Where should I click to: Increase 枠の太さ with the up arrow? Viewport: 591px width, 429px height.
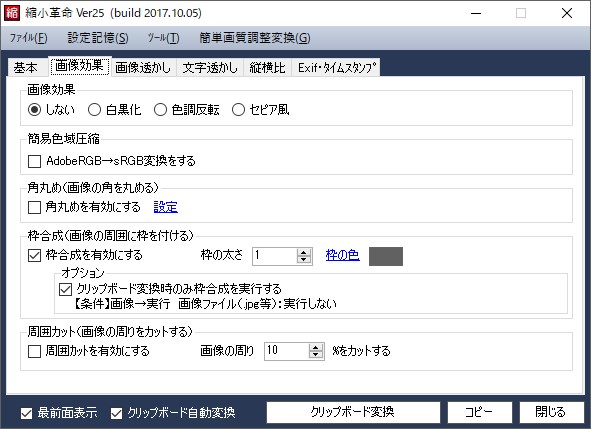[304, 252]
